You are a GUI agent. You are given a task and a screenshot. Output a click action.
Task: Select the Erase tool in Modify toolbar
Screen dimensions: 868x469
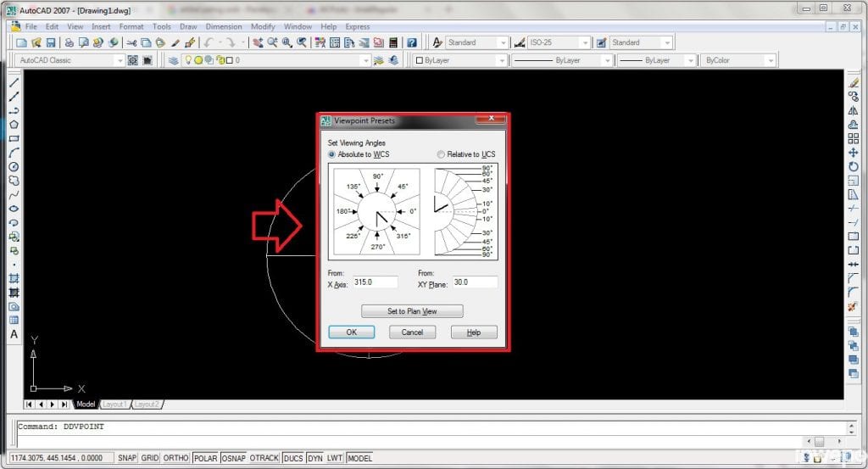point(854,83)
